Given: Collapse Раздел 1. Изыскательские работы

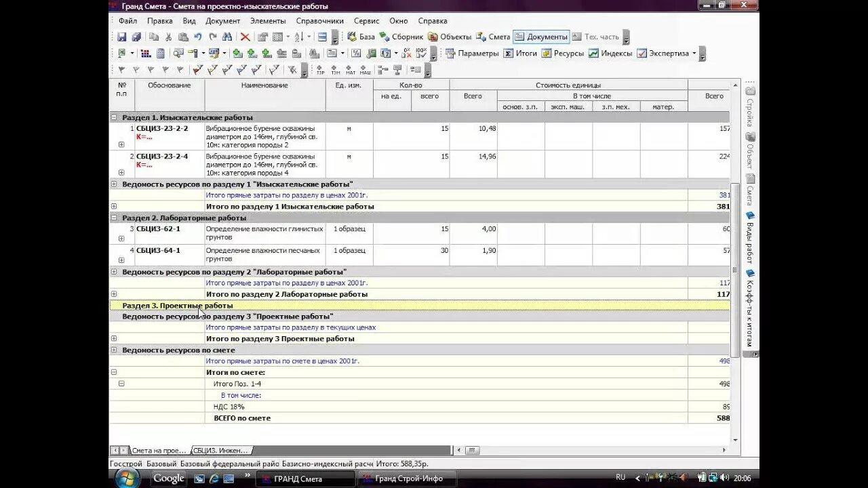Looking at the screenshot, I should coord(114,117).
